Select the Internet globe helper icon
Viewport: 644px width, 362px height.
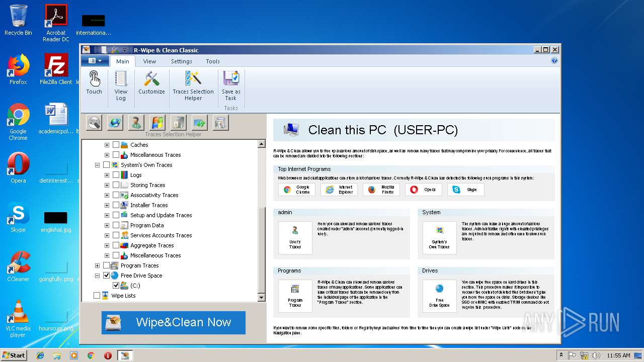[x=115, y=122]
